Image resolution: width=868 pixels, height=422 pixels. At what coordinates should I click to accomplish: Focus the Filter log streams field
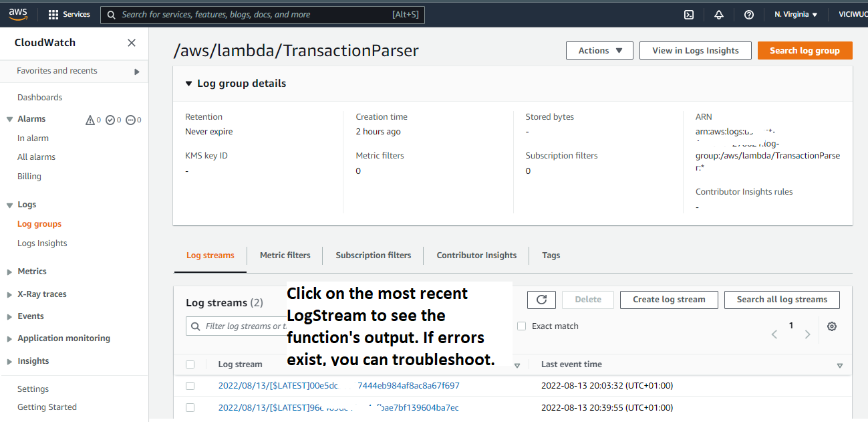(237, 326)
